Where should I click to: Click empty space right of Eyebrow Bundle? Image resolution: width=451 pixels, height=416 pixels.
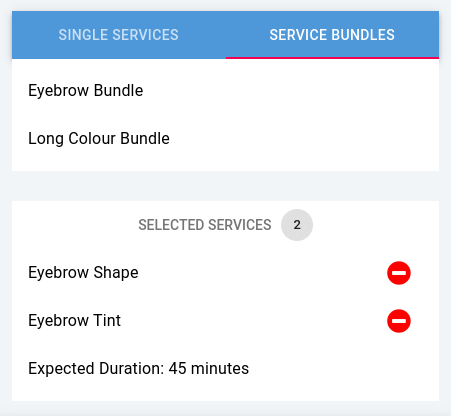[290, 90]
